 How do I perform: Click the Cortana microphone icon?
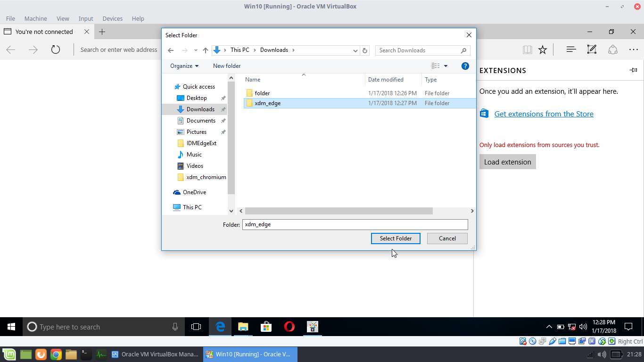coord(175,327)
